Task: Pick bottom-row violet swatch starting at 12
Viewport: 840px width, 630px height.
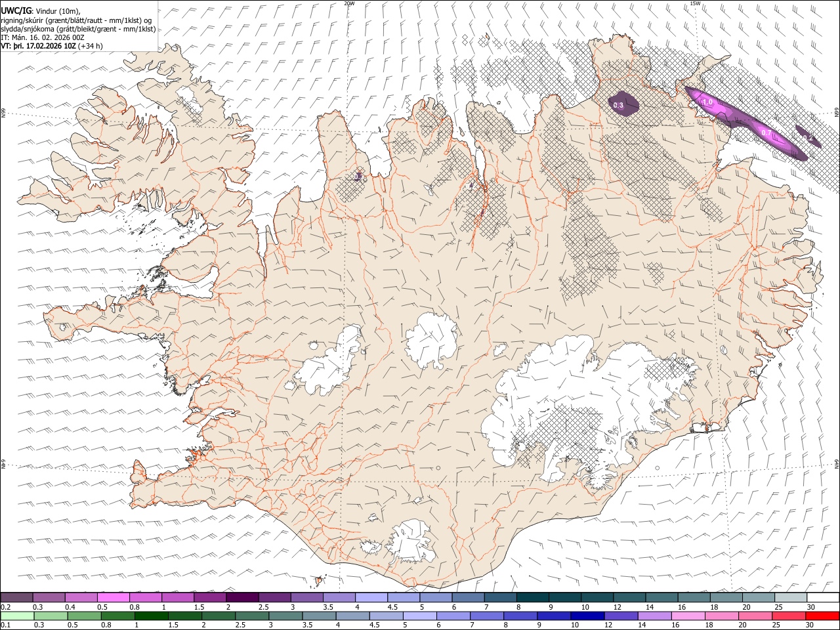Action: click(x=621, y=616)
